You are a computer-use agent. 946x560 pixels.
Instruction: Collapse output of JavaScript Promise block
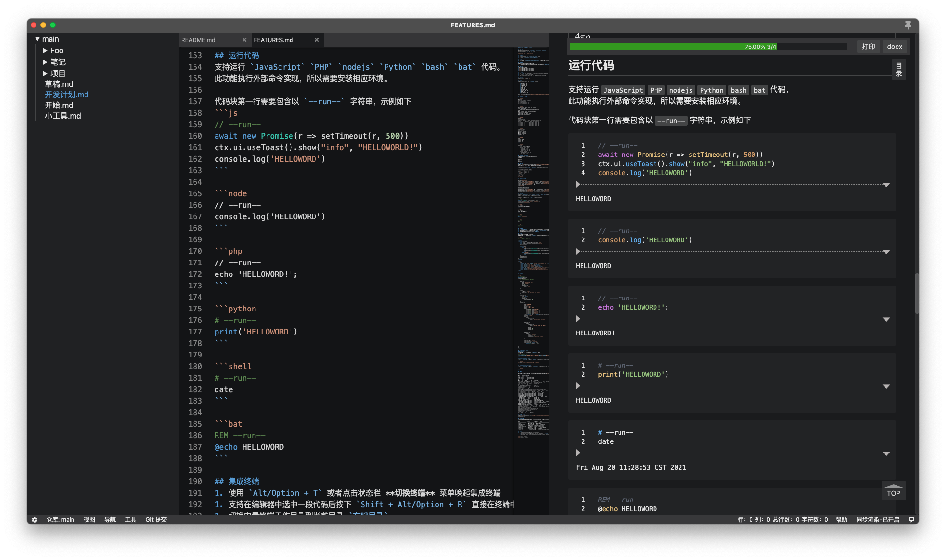(886, 185)
